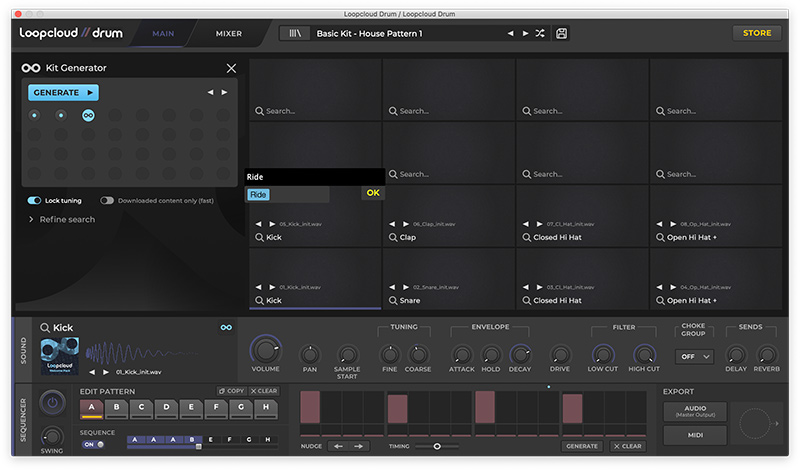Select edit pattern H
Viewport: 800px width, 470px height.
266,408
